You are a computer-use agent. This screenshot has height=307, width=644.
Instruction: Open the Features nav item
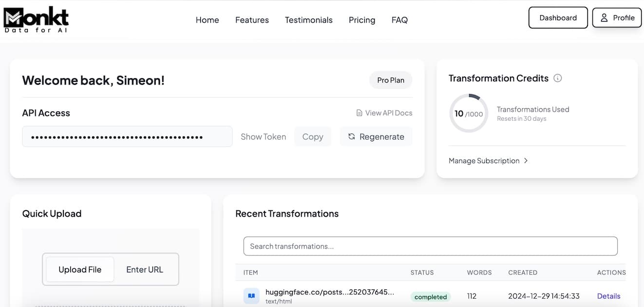click(252, 20)
